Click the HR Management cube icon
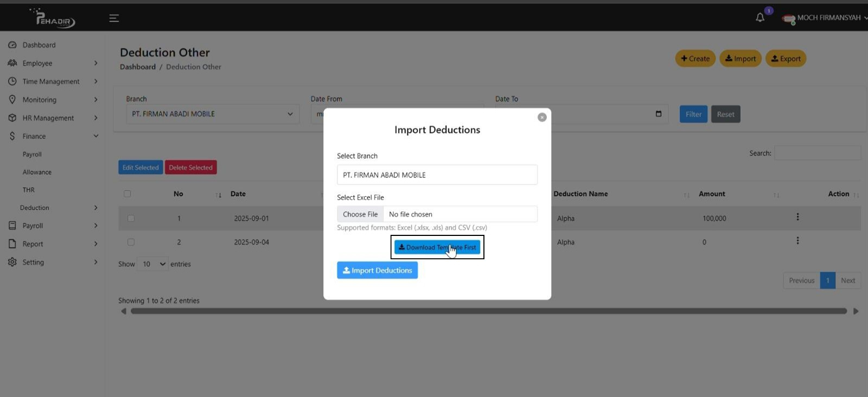 [12, 118]
